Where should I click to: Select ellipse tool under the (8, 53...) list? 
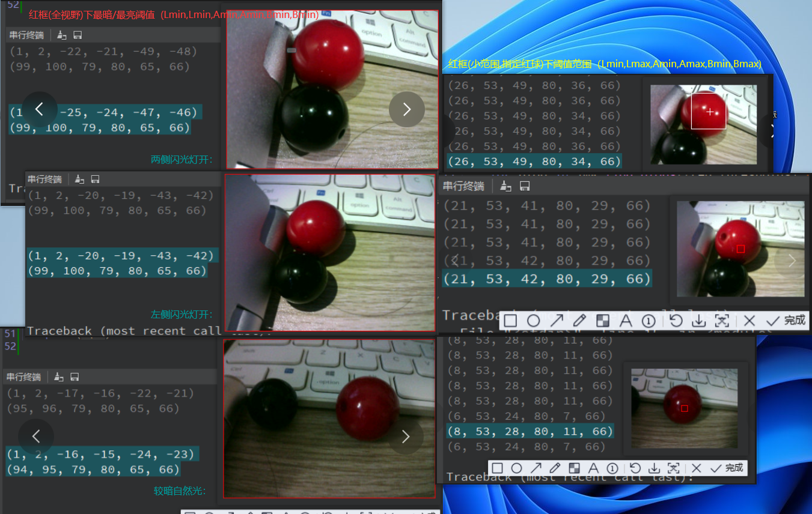[516, 468]
